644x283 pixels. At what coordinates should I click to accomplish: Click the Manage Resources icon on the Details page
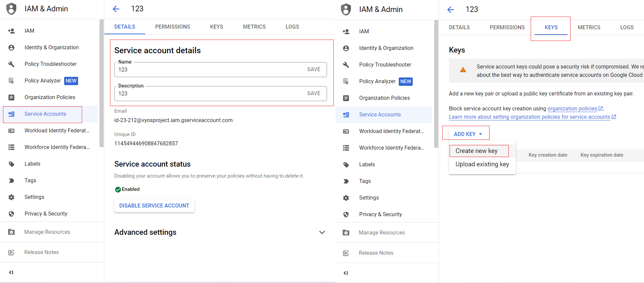(11, 232)
